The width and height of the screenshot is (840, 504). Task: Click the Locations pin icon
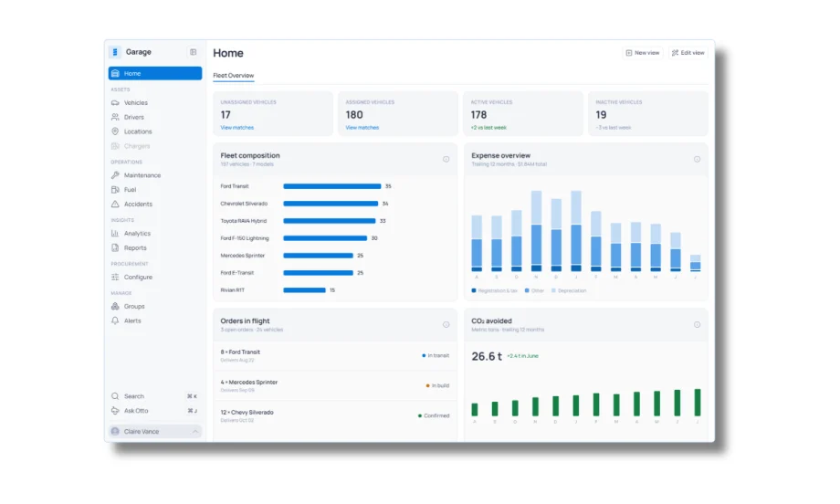click(x=115, y=131)
